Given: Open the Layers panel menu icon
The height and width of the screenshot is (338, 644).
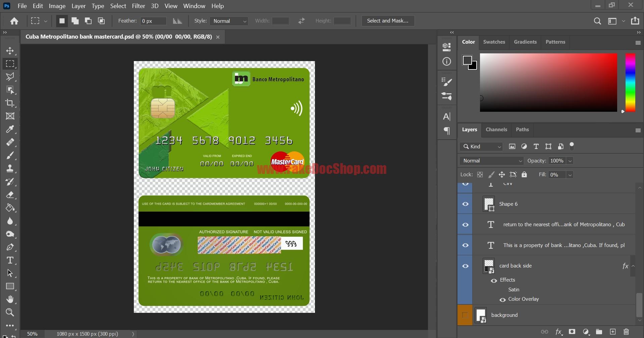Looking at the screenshot, I should tap(638, 131).
